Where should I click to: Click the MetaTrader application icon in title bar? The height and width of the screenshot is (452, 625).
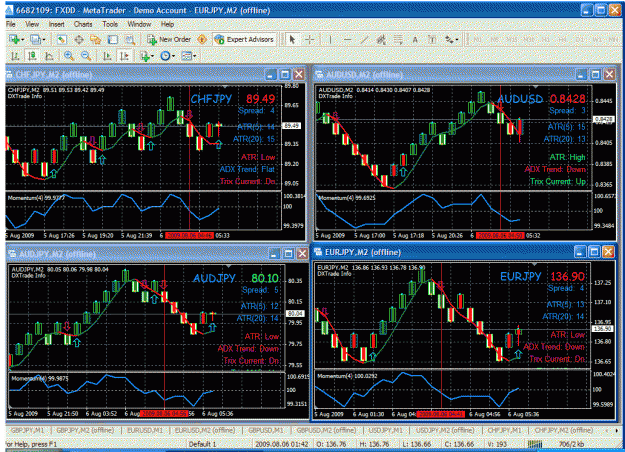pos(9,10)
